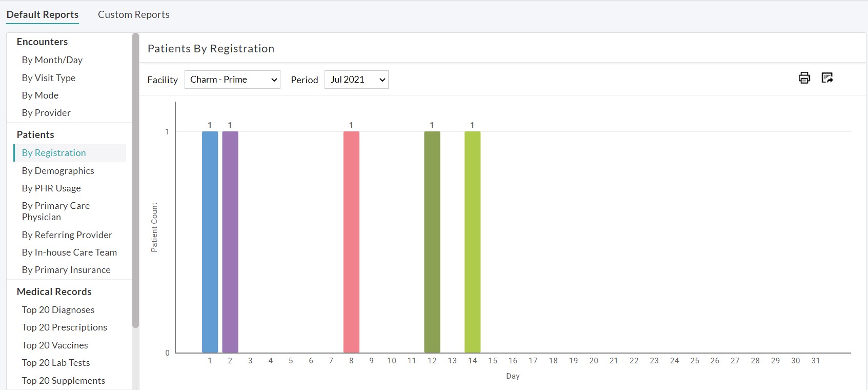This screenshot has height=390, width=868.
Task: Select By Referring Provider report
Action: pyautogui.click(x=67, y=235)
